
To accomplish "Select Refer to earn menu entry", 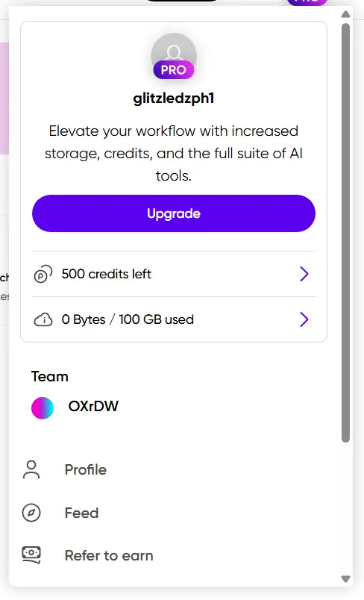I will click(x=174, y=556).
